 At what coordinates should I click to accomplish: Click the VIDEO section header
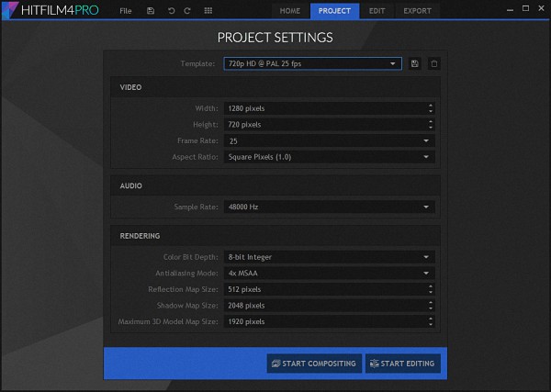[275, 87]
